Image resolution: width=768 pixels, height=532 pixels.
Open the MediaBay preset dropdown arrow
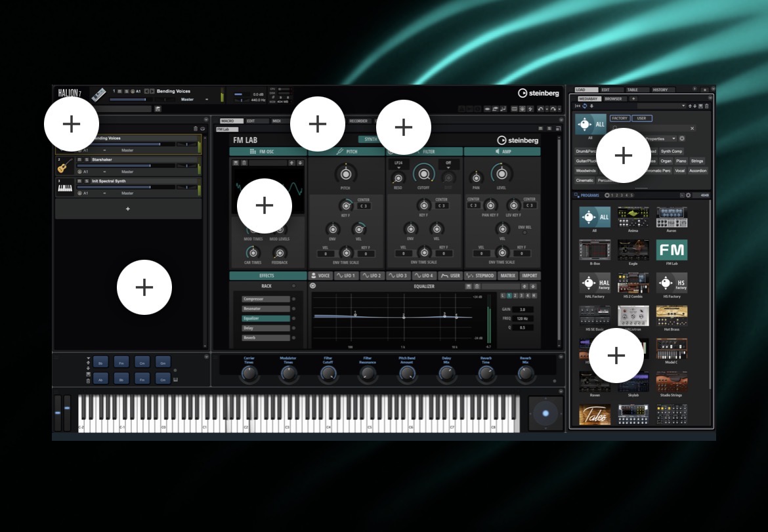683,106
